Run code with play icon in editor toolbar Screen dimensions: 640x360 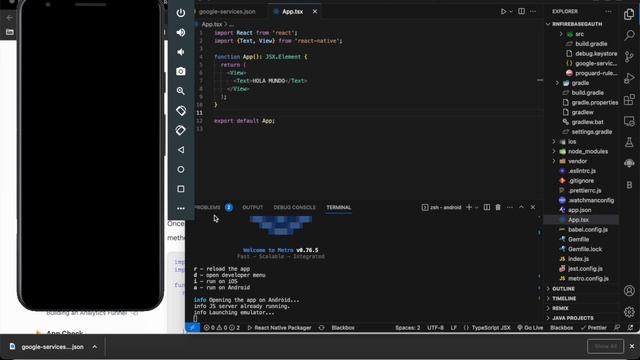point(503,11)
